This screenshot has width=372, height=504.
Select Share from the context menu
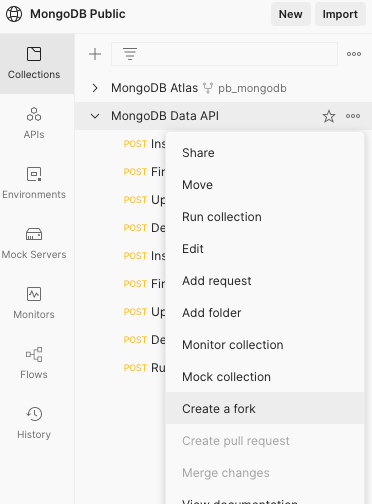click(265, 153)
